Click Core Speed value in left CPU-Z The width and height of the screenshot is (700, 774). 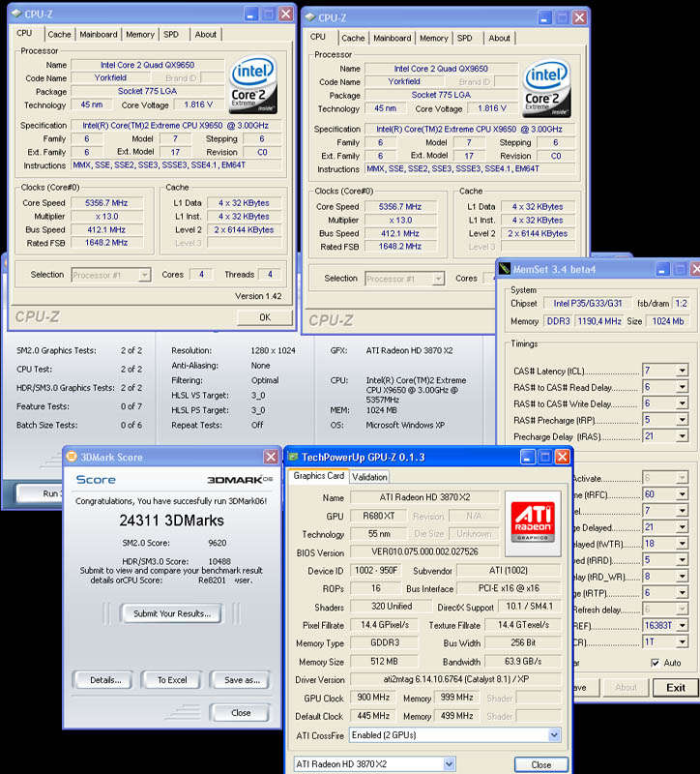point(106,203)
